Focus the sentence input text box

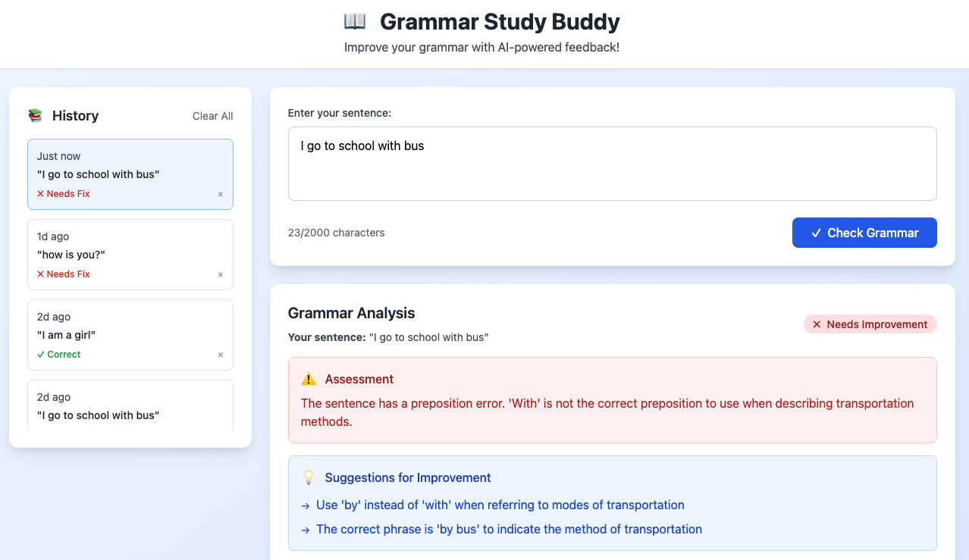coord(612,163)
